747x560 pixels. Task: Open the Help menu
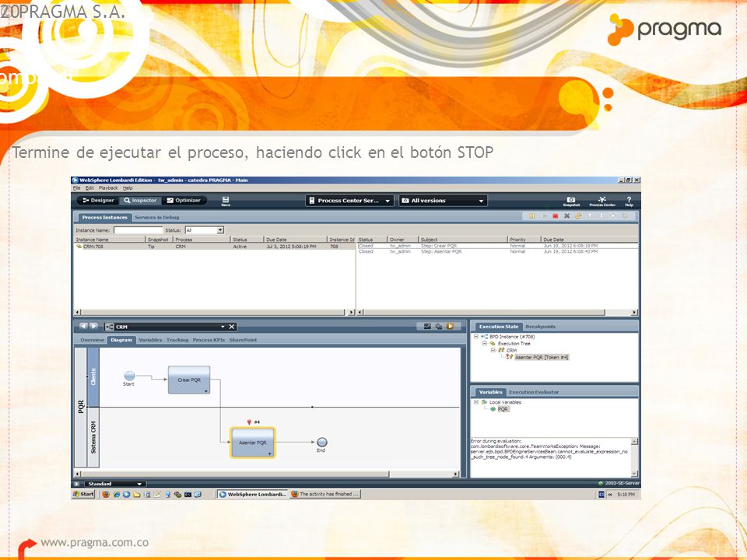tap(128, 188)
